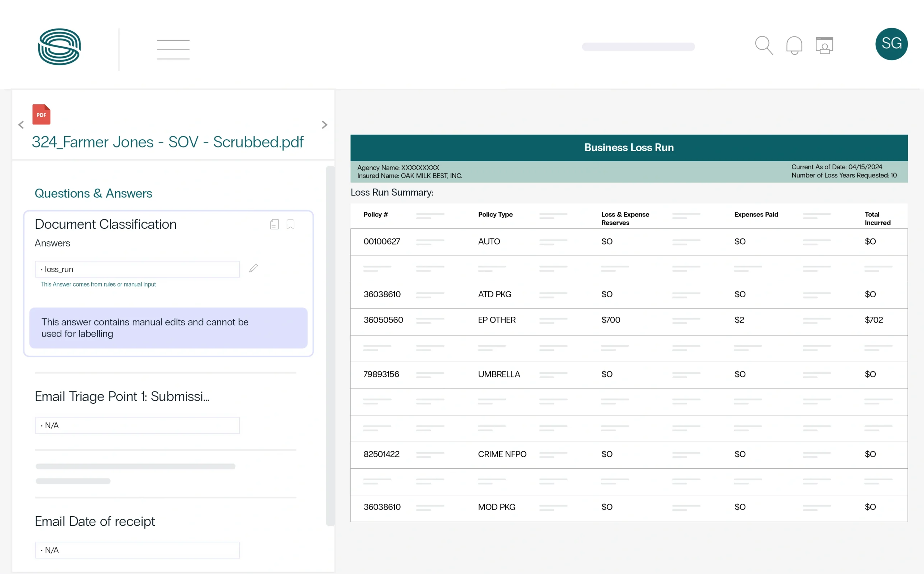Click the N/A field under Email Triage
Image resolution: width=924 pixels, height=574 pixels.
(137, 425)
